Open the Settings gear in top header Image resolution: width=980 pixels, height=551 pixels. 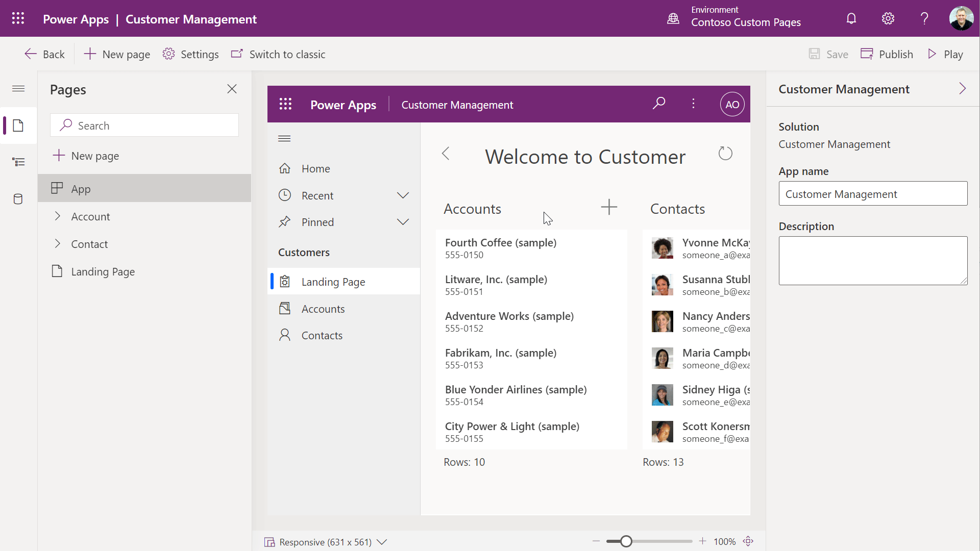[888, 18]
